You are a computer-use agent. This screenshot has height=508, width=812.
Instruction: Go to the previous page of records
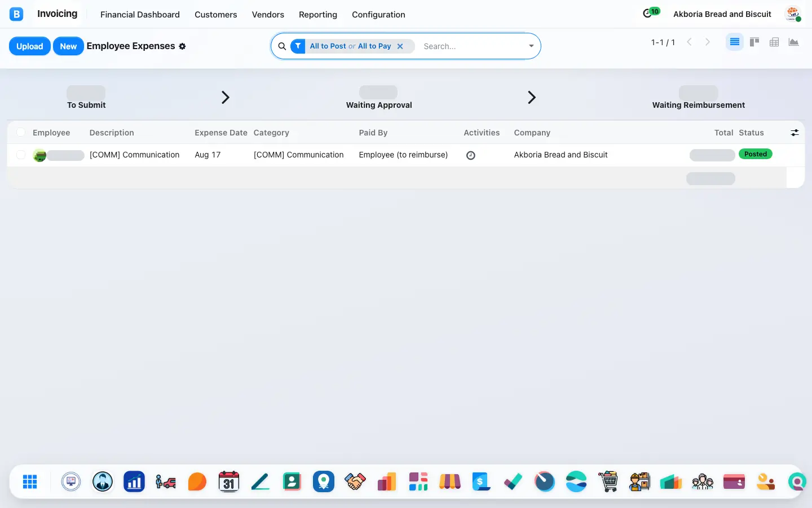click(x=689, y=42)
